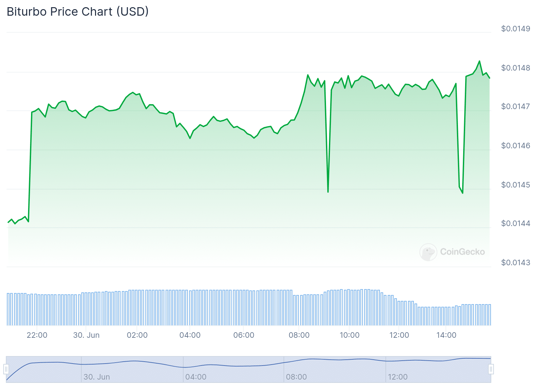Click the 30. Jun label in the navigator

[97, 377]
